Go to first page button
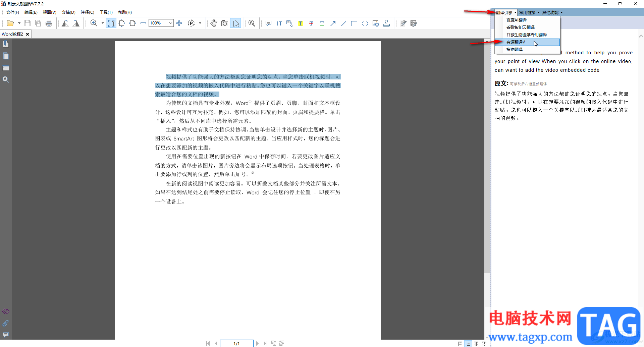The image size is (644, 347). pos(208,343)
